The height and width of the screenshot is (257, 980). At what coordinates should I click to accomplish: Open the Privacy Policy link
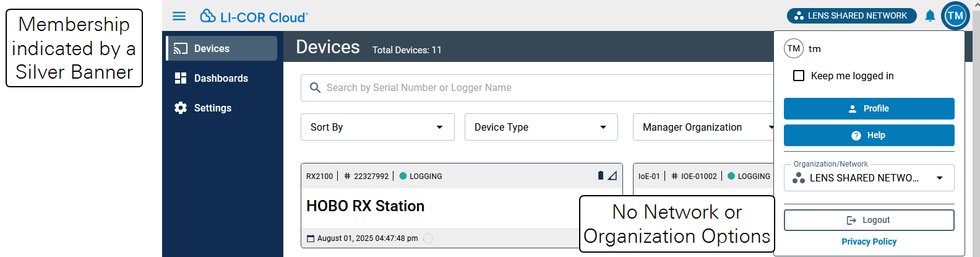pos(869,242)
